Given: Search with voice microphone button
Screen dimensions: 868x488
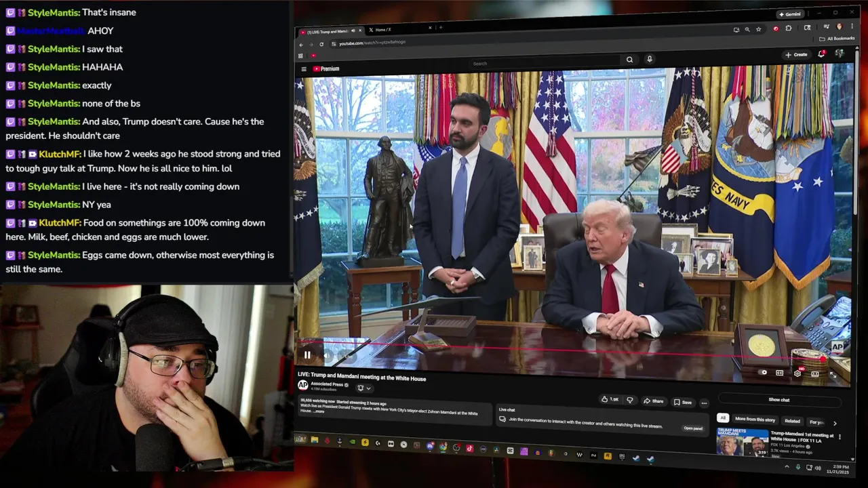Looking at the screenshot, I should point(649,59).
